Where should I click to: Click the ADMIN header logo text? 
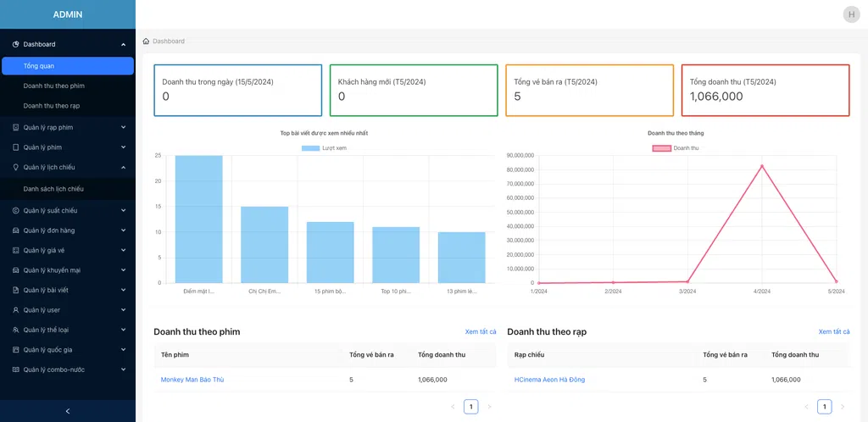[68, 15]
